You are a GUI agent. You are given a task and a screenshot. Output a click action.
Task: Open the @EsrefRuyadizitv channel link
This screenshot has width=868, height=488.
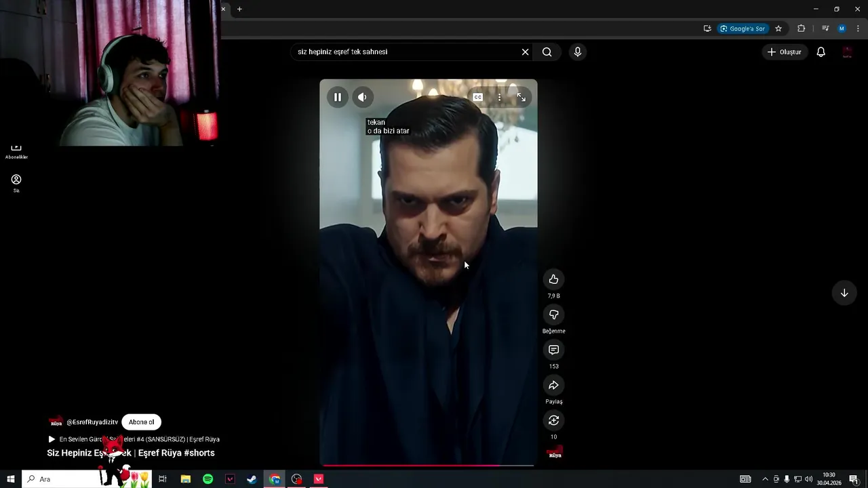92,422
